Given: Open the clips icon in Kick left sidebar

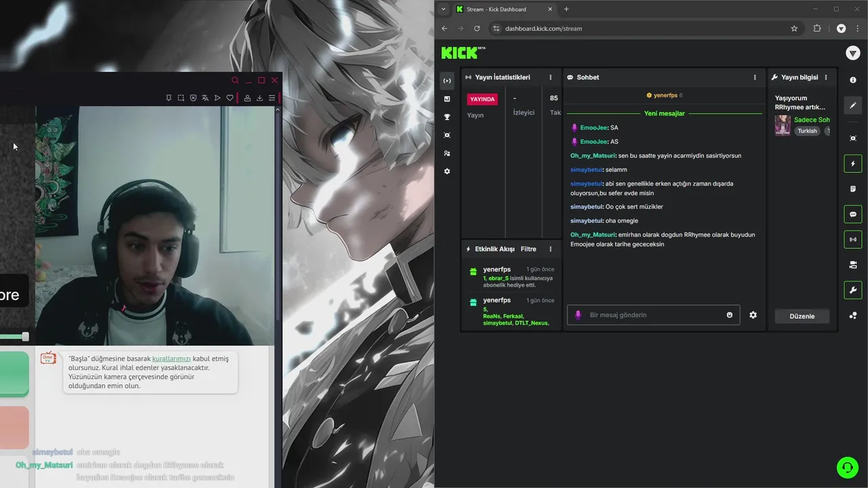Looking at the screenshot, I should pos(447,136).
